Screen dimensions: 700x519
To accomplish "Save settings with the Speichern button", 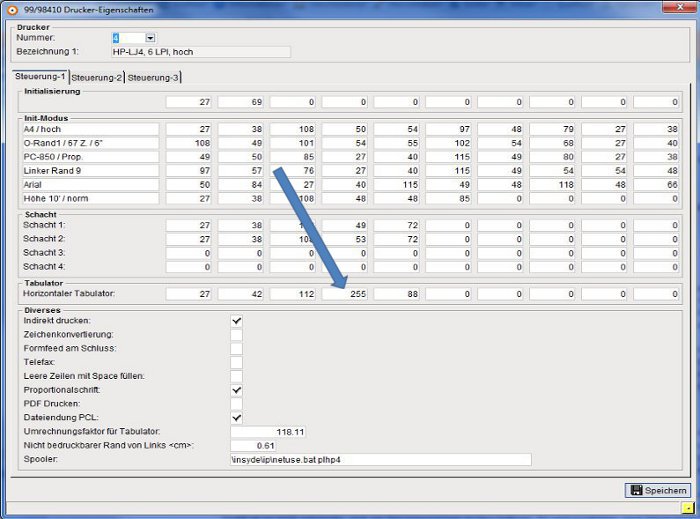I will pos(658,490).
